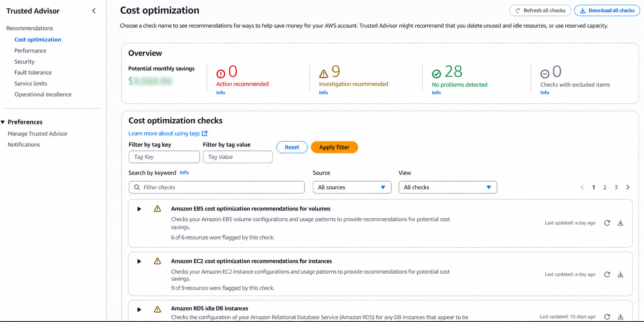Go to the previous page of checks

click(x=582, y=187)
